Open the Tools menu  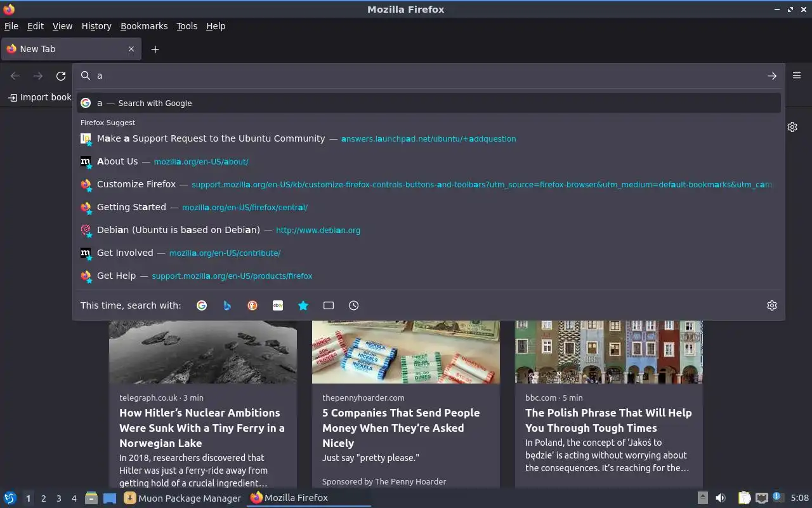click(187, 26)
